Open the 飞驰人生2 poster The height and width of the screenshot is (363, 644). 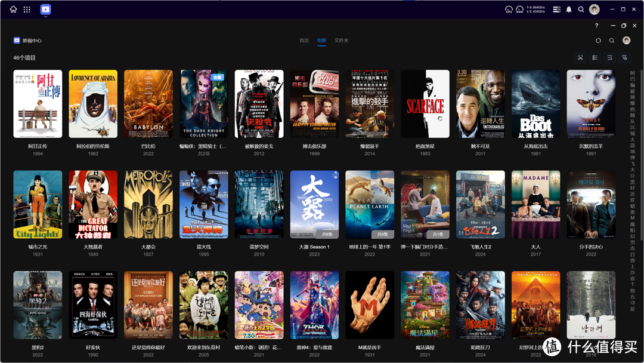pyautogui.click(x=481, y=204)
